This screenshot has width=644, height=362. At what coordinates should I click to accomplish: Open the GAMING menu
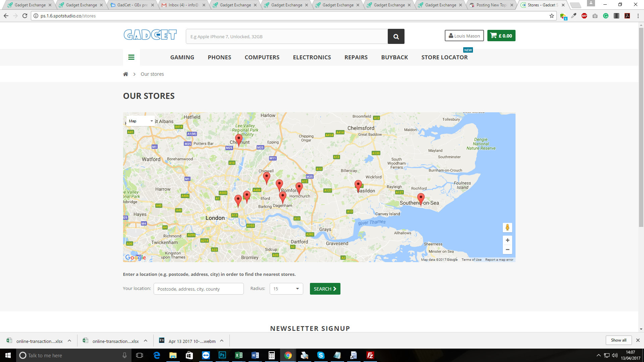pos(182,57)
